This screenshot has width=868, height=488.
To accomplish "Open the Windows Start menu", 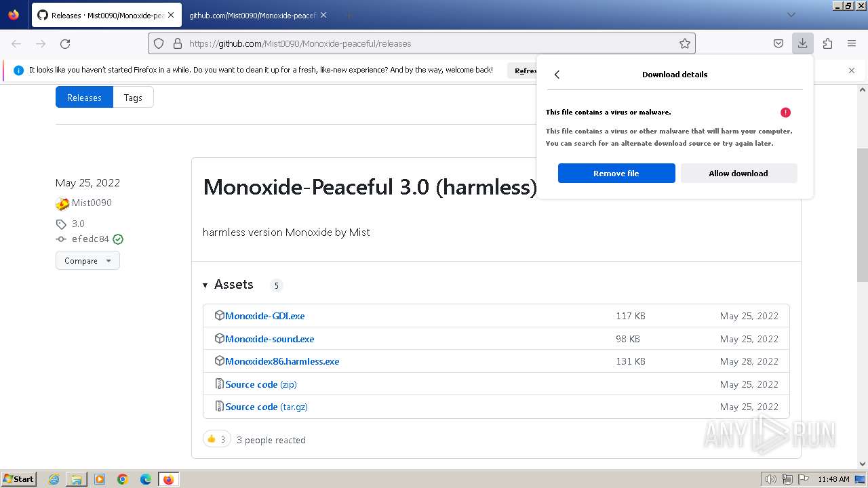I will tap(19, 479).
